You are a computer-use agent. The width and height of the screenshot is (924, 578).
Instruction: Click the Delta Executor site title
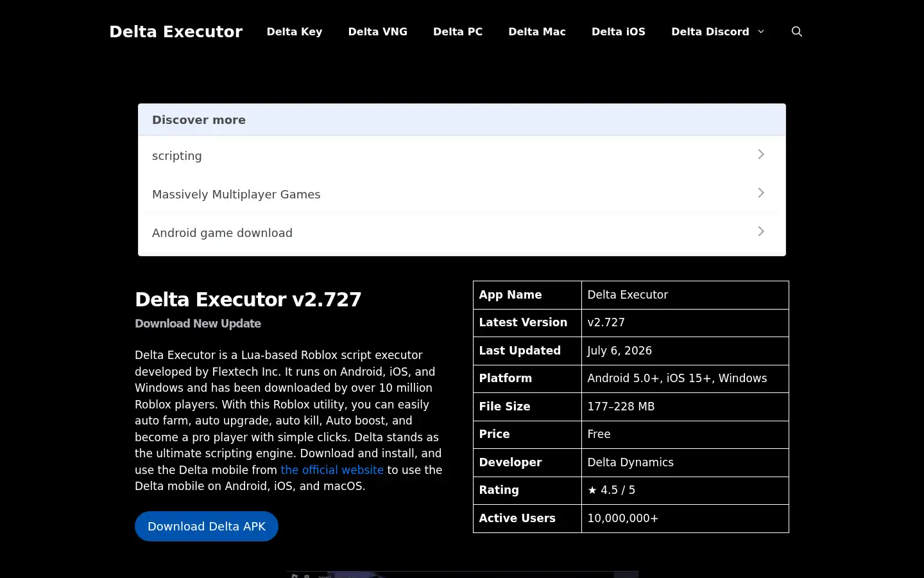[176, 31]
